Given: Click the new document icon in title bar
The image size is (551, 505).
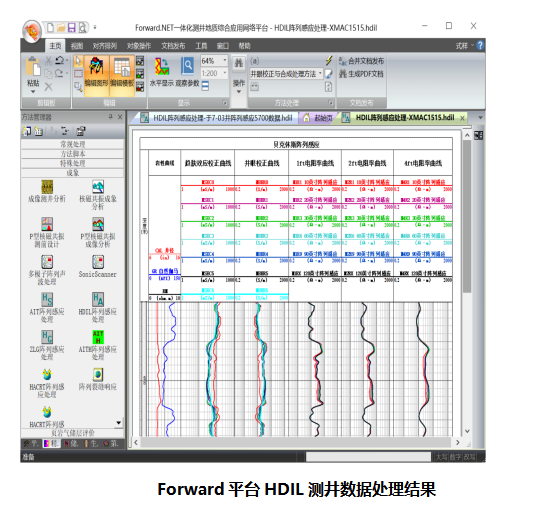Looking at the screenshot, I should click(x=50, y=27).
